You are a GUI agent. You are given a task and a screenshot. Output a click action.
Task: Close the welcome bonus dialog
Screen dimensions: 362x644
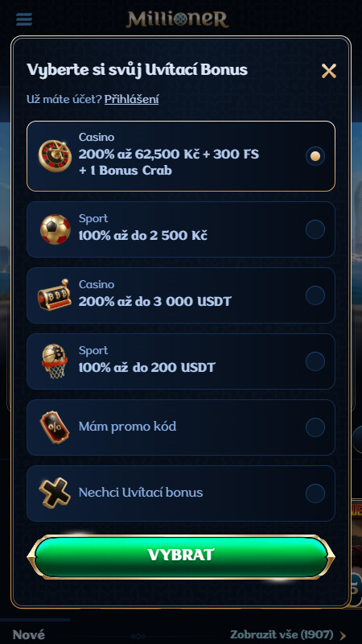[329, 71]
